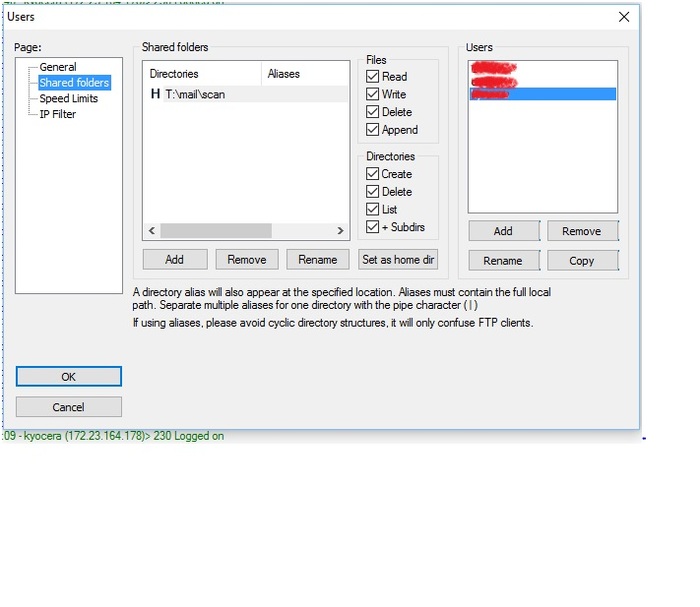Viewport: 700px width, 607px height.
Task: Toggle + Subdirs checkbox
Action: pos(372,227)
